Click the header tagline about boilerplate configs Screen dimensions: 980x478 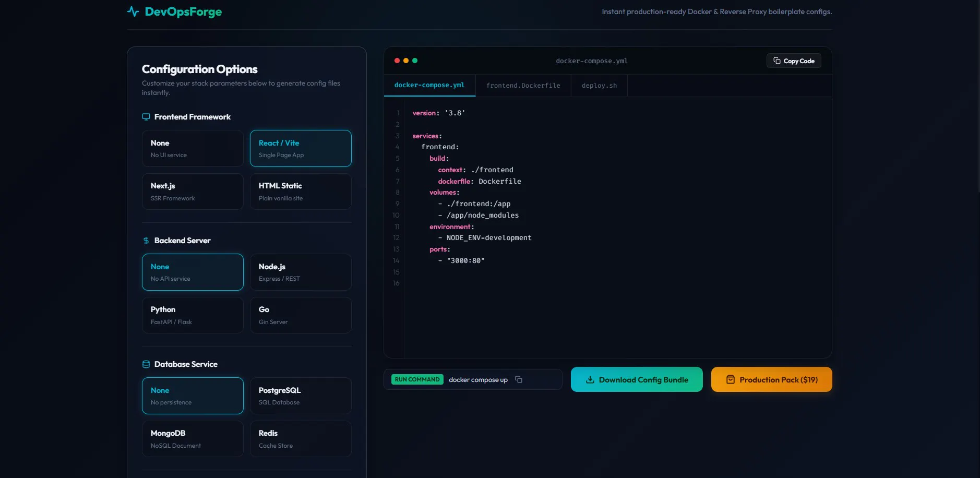[716, 11]
